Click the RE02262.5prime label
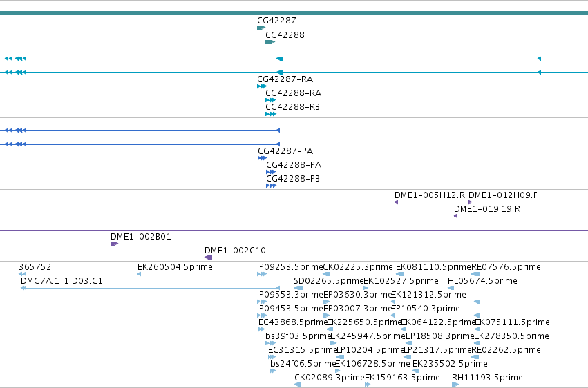Viewport: 588px width, 388px height. pyautogui.click(x=506, y=351)
